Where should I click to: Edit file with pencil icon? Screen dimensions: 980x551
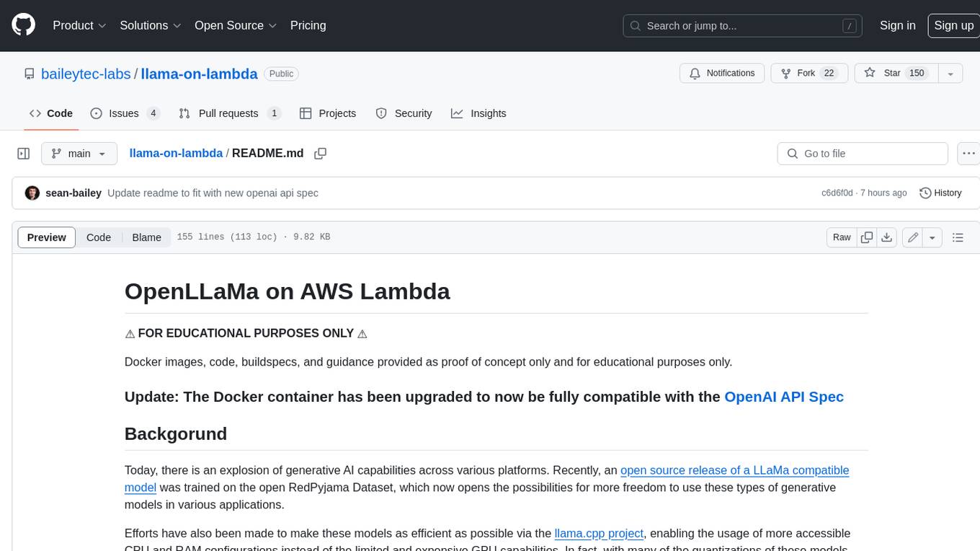click(913, 237)
